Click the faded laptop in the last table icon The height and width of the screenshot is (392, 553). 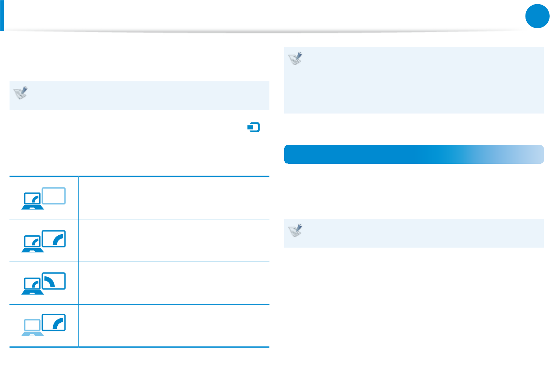32,328
